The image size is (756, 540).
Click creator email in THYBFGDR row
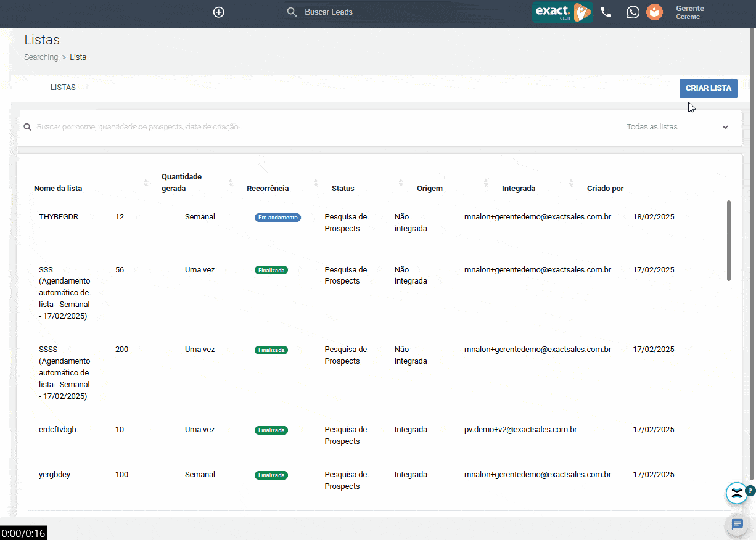click(x=538, y=217)
